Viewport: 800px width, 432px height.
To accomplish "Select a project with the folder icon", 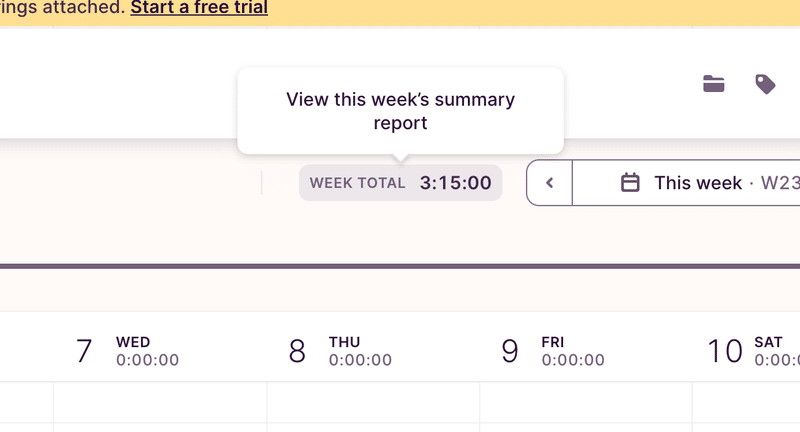I will [713, 84].
